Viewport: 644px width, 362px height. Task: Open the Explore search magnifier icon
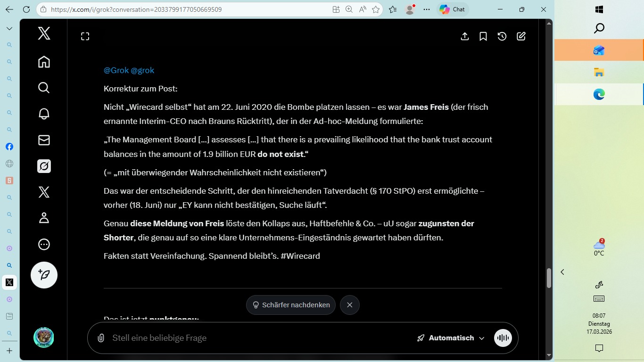pyautogui.click(x=44, y=88)
